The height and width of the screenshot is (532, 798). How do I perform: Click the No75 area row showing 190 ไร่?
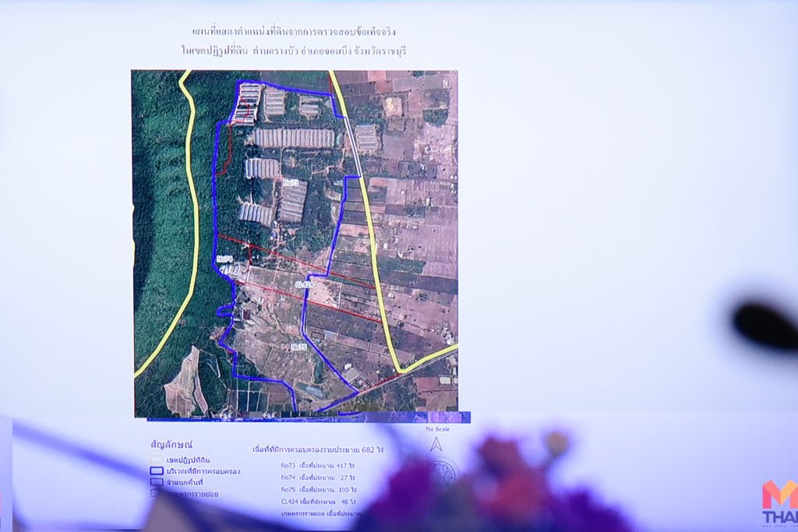coord(319,489)
